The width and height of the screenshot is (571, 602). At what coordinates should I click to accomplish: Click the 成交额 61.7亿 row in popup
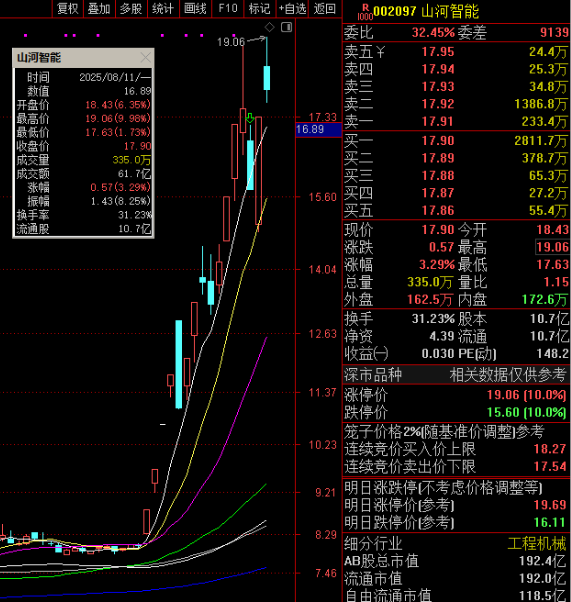pos(83,174)
